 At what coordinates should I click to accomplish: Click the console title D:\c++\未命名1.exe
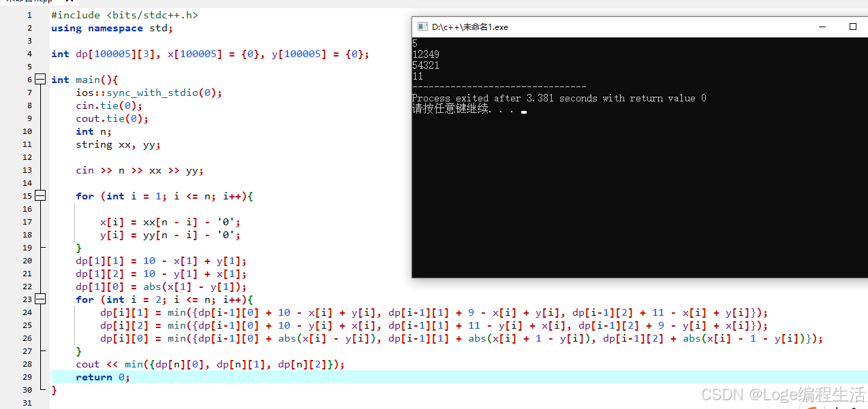[x=470, y=27]
